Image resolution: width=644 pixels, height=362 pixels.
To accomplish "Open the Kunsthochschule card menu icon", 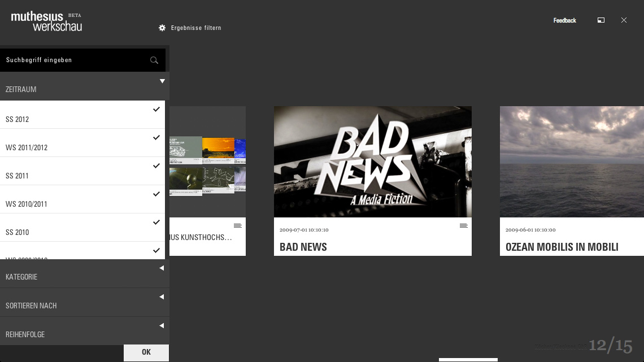I will coord(237,226).
